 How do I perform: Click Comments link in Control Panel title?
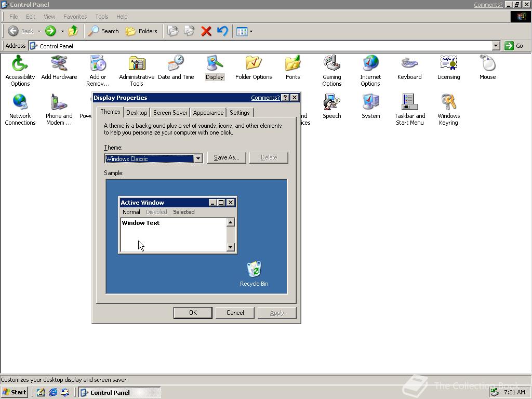click(488, 5)
